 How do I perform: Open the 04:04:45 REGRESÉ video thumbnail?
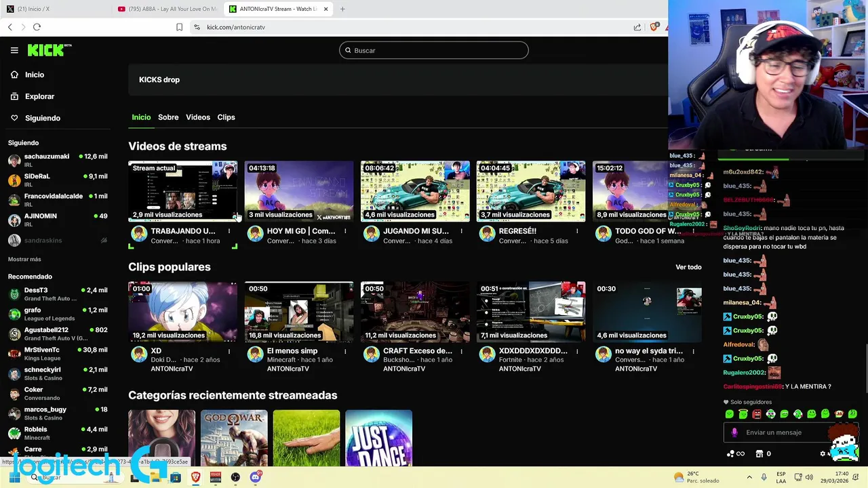coord(531,191)
